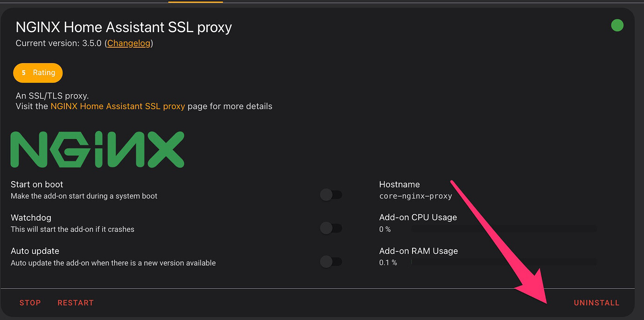Click the hostname value core-nginx-proxy
This screenshot has width=644, height=320.
pos(415,196)
